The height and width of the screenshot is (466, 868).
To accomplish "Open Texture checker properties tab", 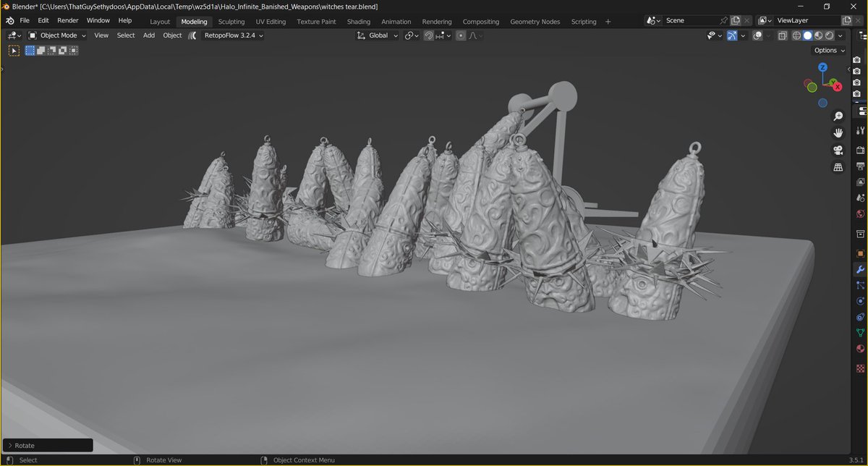I will (x=860, y=368).
